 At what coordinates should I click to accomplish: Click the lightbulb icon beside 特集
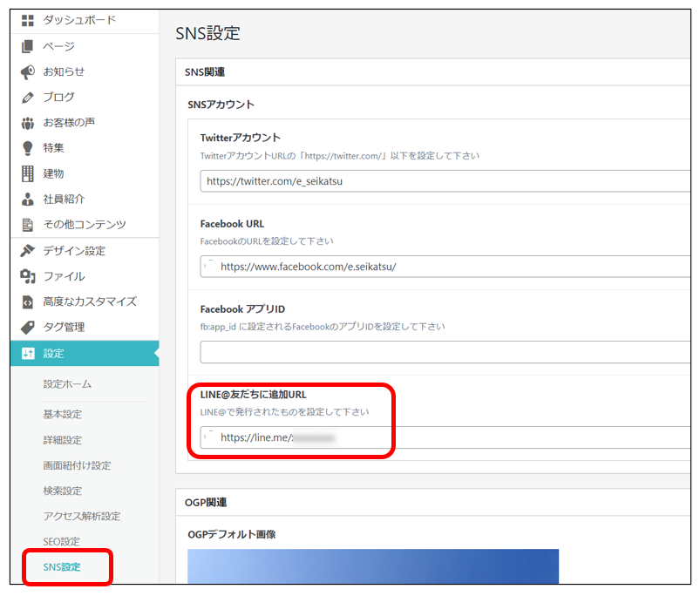tap(27, 148)
